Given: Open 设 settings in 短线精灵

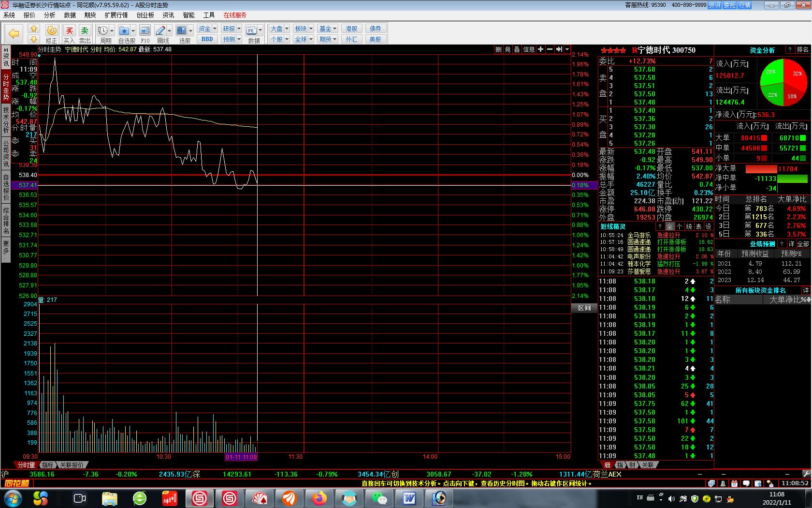Looking at the screenshot, I should (708, 226).
